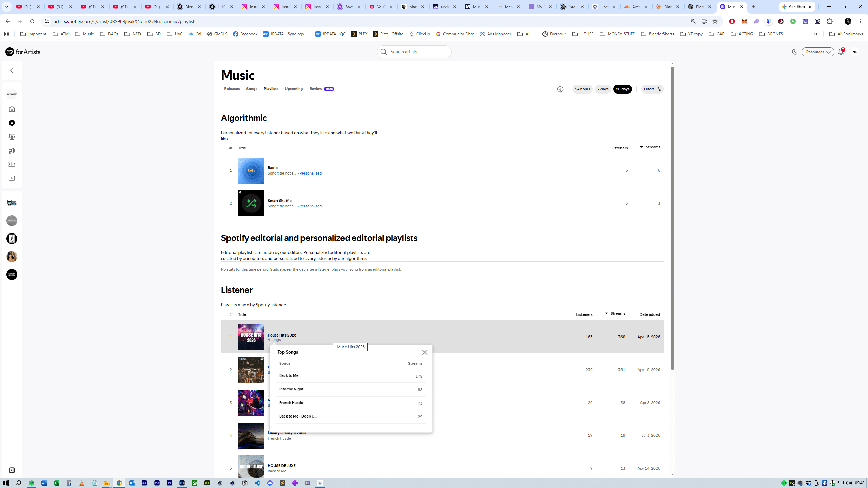The height and width of the screenshot is (488, 868).
Task: Select the 7 days time range
Action: click(603, 89)
